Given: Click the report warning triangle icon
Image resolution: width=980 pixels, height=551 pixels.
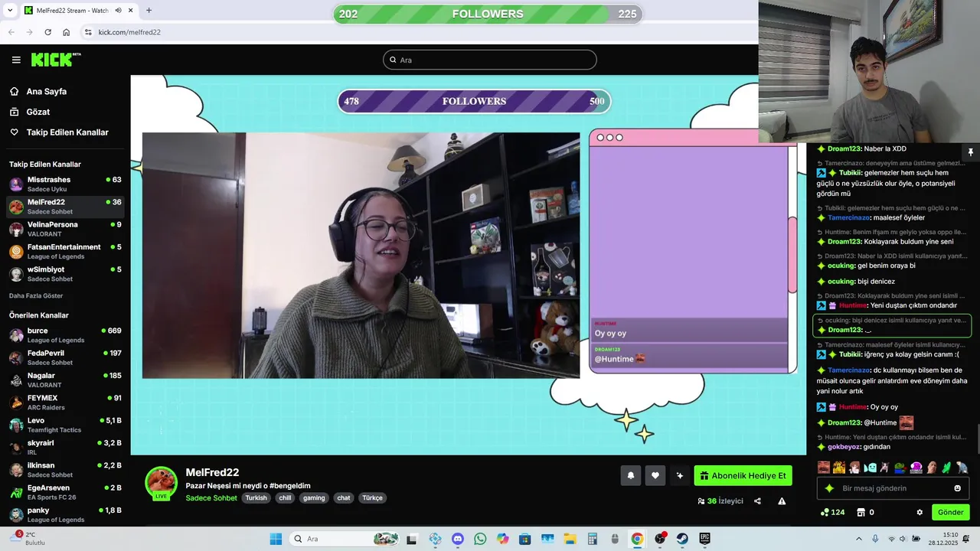Looking at the screenshot, I should [x=782, y=501].
